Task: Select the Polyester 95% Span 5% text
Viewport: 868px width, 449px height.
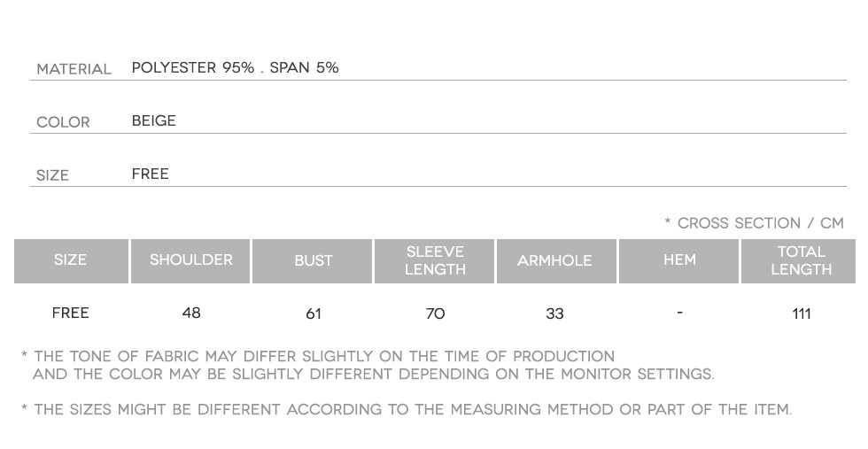Action: click(x=235, y=68)
